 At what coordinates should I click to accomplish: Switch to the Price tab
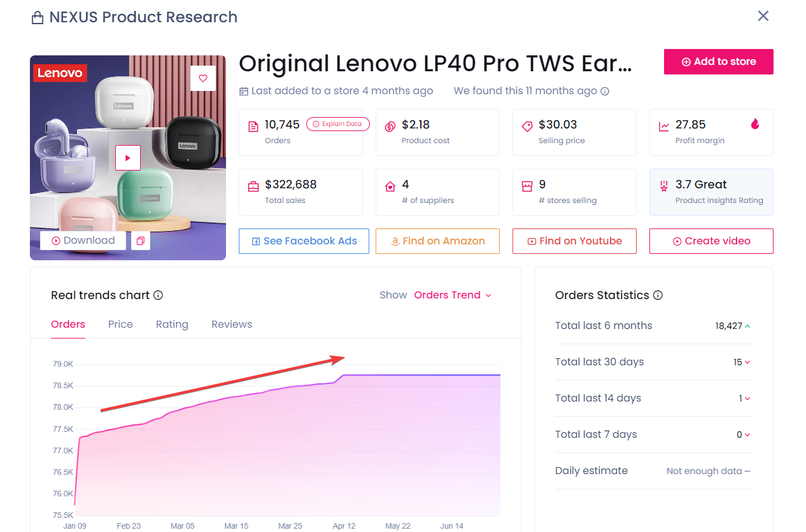(x=120, y=325)
